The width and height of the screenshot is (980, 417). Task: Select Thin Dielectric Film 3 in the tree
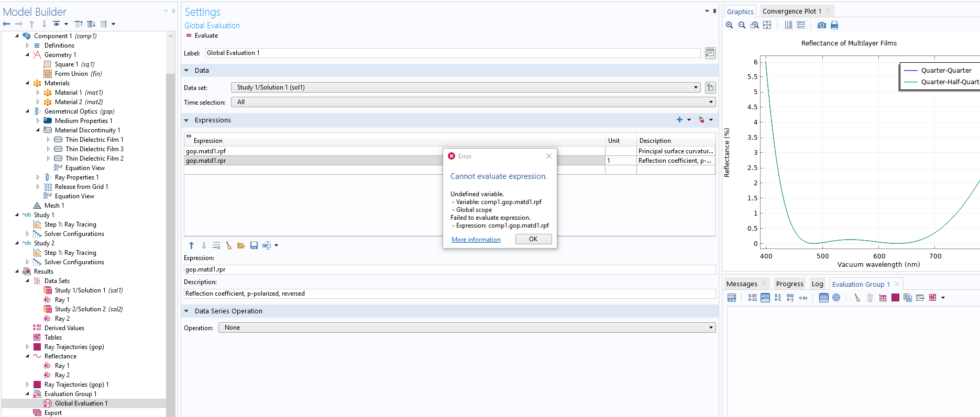pos(94,149)
